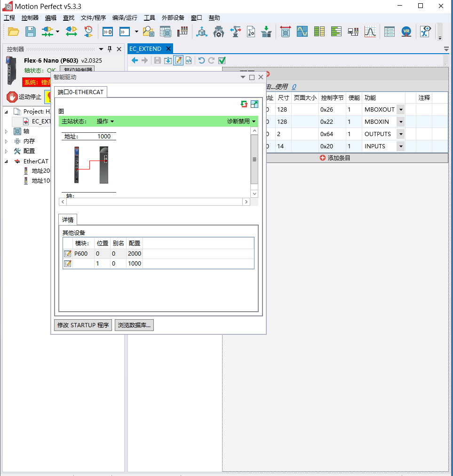Click the connect controller plug icon
This screenshot has width=453, height=476.
[48, 32]
